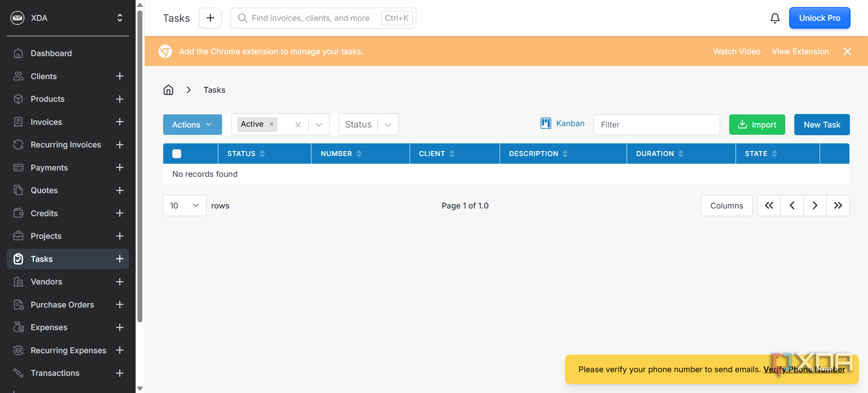This screenshot has height=393, width=868.
Task: Sort by Duration column
Action: [660, 154]
